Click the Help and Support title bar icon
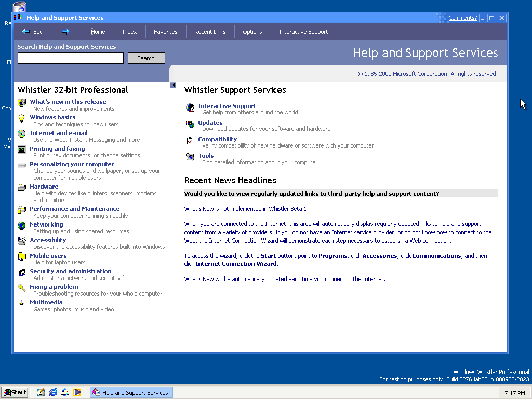The image size is (532, 399). [18, 18]
